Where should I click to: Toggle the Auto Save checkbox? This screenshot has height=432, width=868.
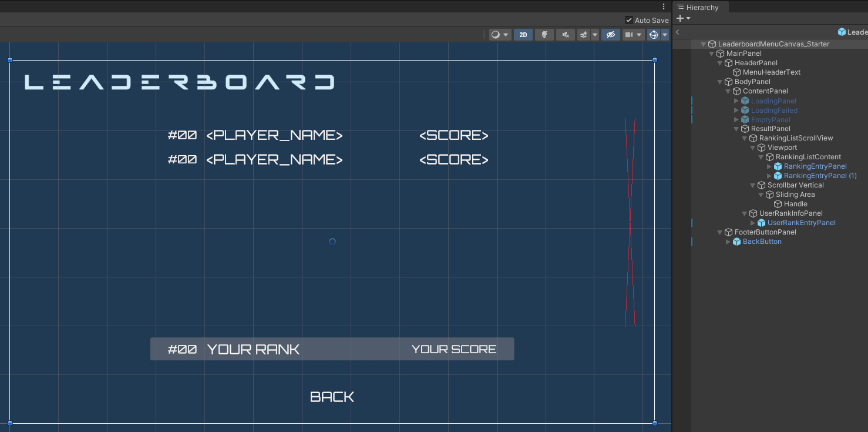(629, 20)
